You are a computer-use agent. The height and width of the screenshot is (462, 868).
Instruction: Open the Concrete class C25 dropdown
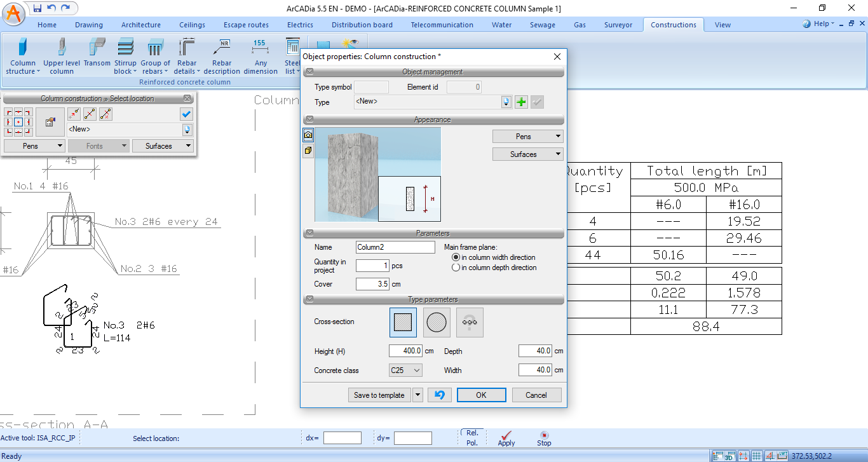(405, 370)
